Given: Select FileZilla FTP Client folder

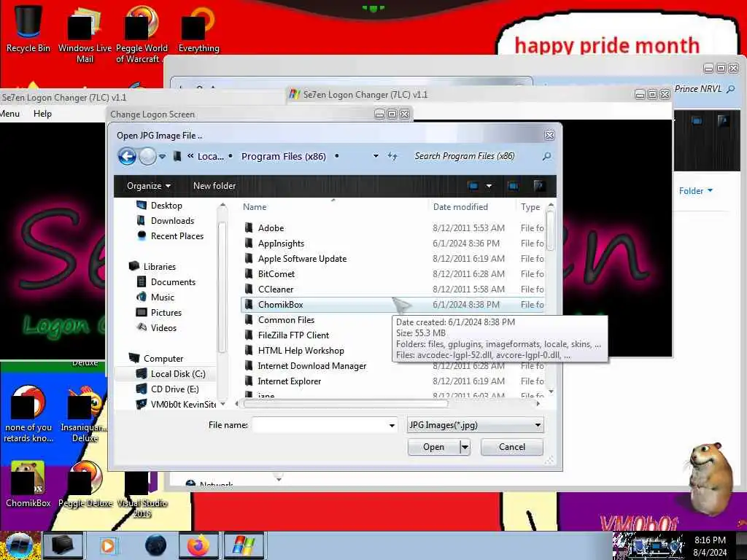Looking at the screenshot, I should tap(293, 335).
